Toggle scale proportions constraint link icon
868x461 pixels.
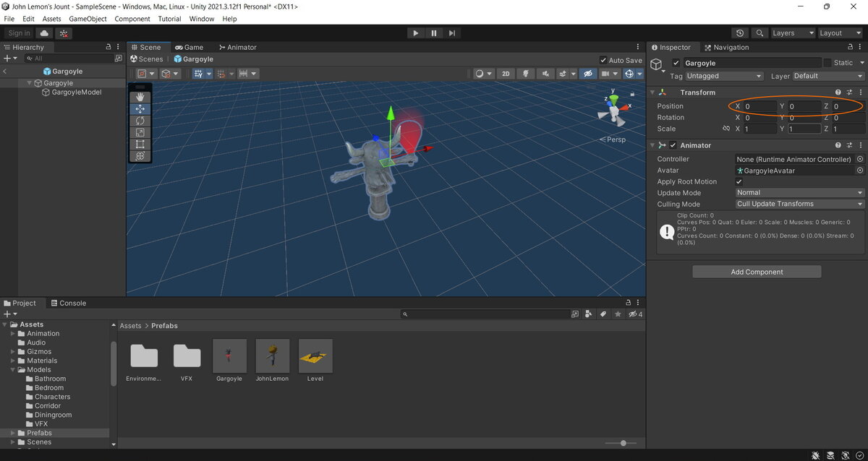coord(726,129)
